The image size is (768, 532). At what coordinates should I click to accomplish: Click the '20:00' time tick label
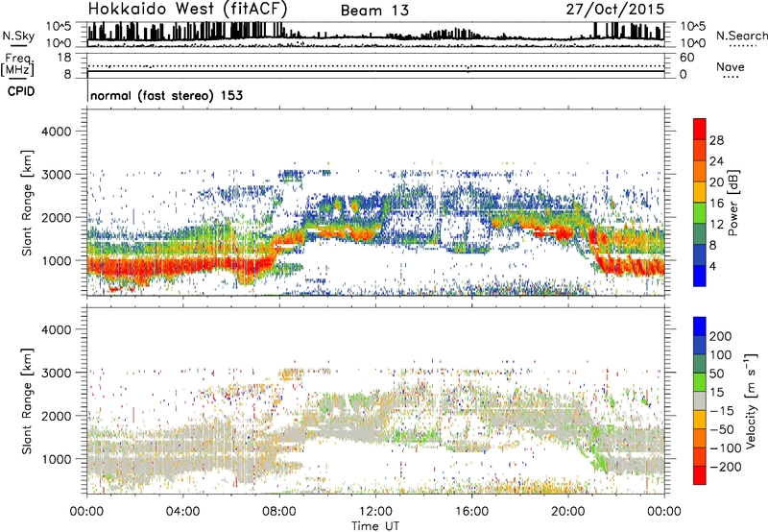(x=567, y=512)
